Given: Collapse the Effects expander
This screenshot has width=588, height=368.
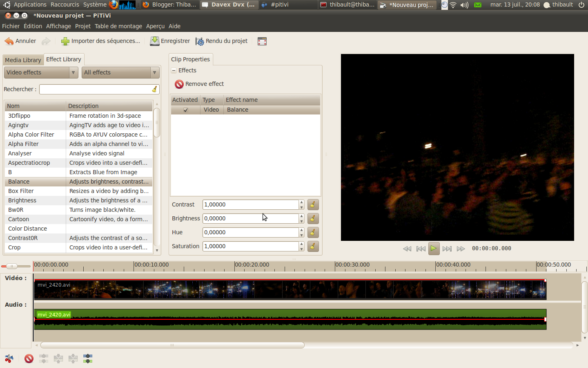Looking at the screenshot, I should tap(174, 70).
